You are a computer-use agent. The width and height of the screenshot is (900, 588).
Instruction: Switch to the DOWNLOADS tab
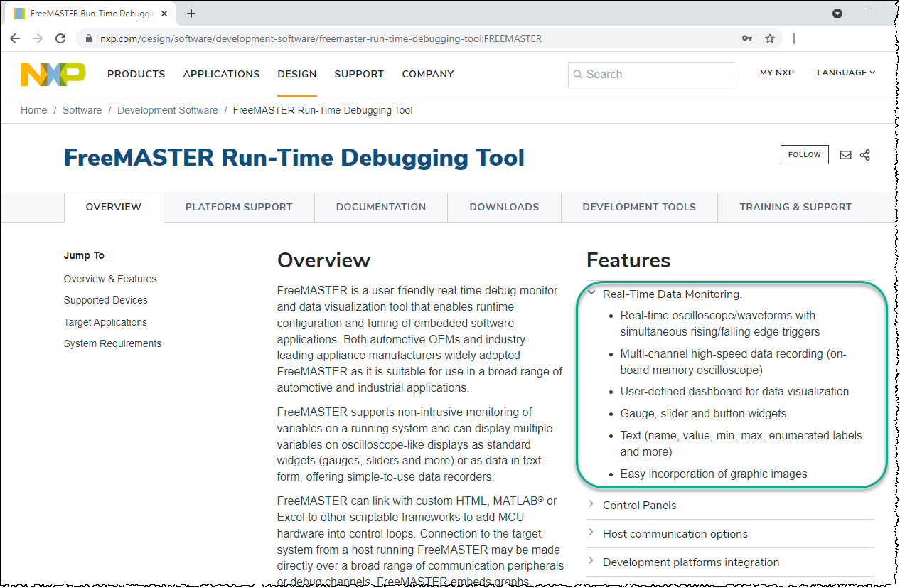[504, 208]
